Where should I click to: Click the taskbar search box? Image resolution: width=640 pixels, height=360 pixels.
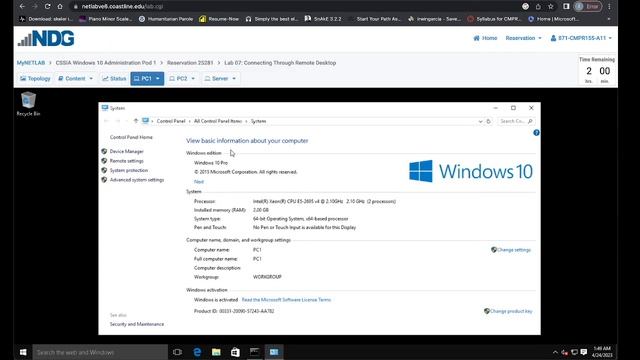click(x=100, y=352)
